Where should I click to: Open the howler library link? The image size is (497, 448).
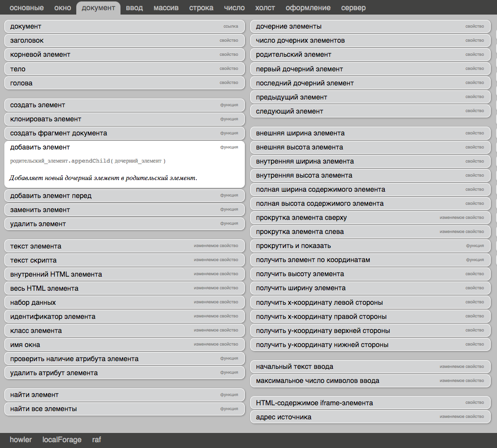pyautogui.click(x=20, y=440)
